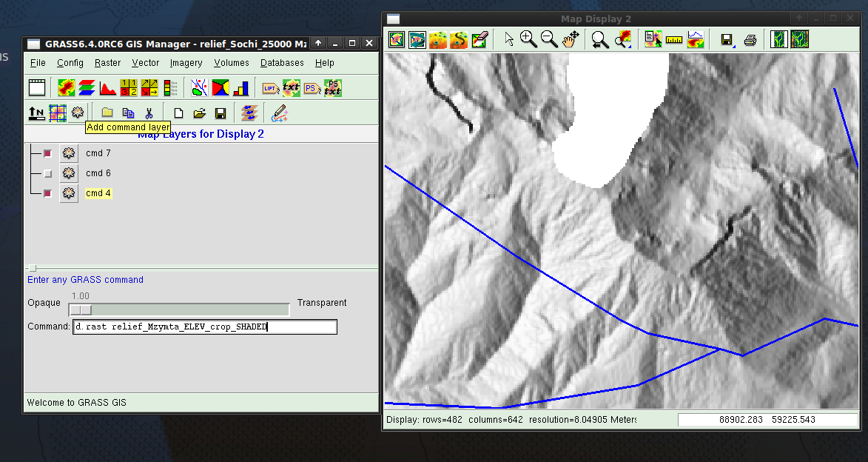This screenshot has height=462, width=868.
Task: Activate the pan hand tool
Action: pos(569,39)
